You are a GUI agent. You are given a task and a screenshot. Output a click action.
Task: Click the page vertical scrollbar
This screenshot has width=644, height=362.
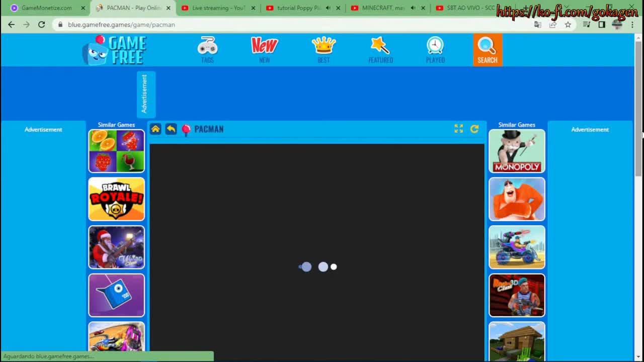[638, 108]
